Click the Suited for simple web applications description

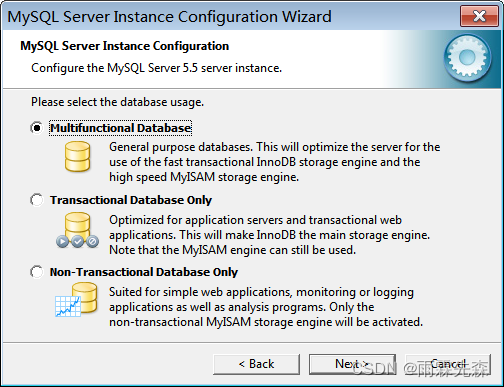click(x=266, y=307)
